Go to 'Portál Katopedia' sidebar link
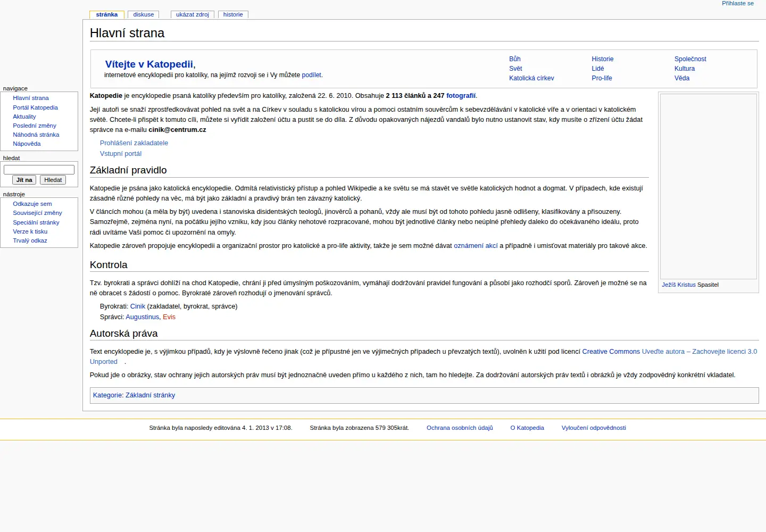Image resolution: width=766 pixels, height=532 pixels. click(36, 107)
